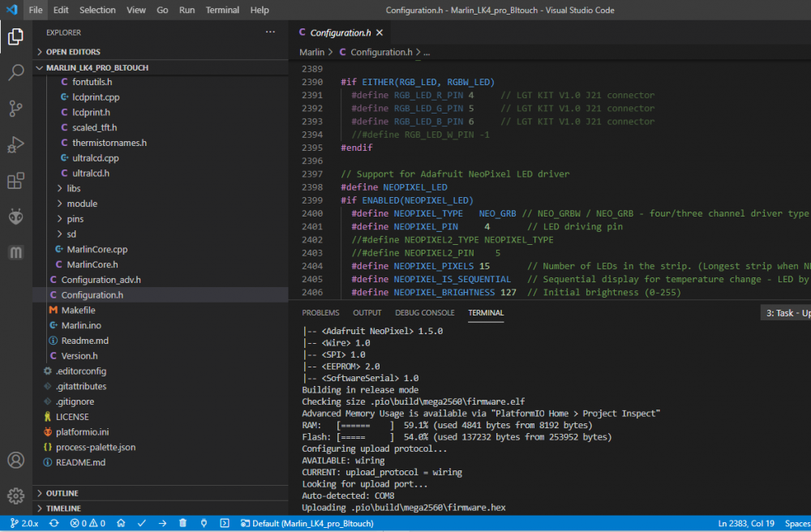This screenshot has width=811, height=532.
Task: Open the Run and Debug view
Action: (x=15, y=145)
